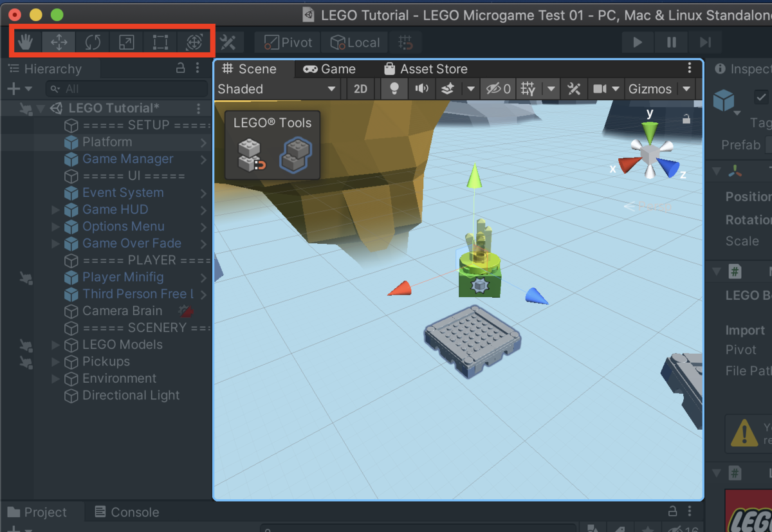This screenshot has height=532, width=772.
Task: Open the Platform prefab via its arrow
Action: pos(203,142)
